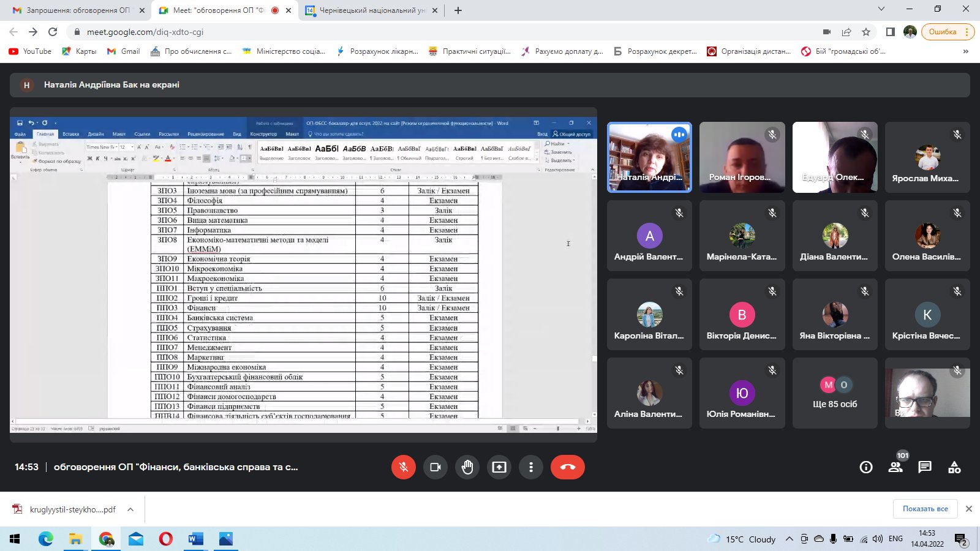Open more options three-dot menu
This screenshot has width=980, height=551.
[531, 467]
